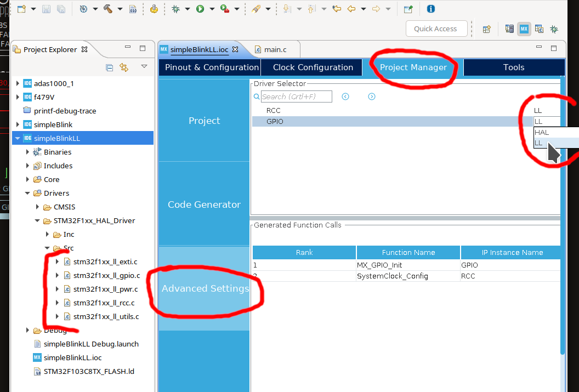Collapse the STM32F1xx_HAL_Driver folder

click(x=37, y=220)
